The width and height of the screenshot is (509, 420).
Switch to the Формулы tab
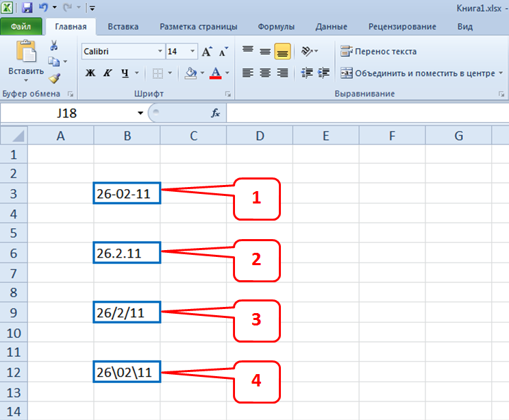(x=276, y=27)
